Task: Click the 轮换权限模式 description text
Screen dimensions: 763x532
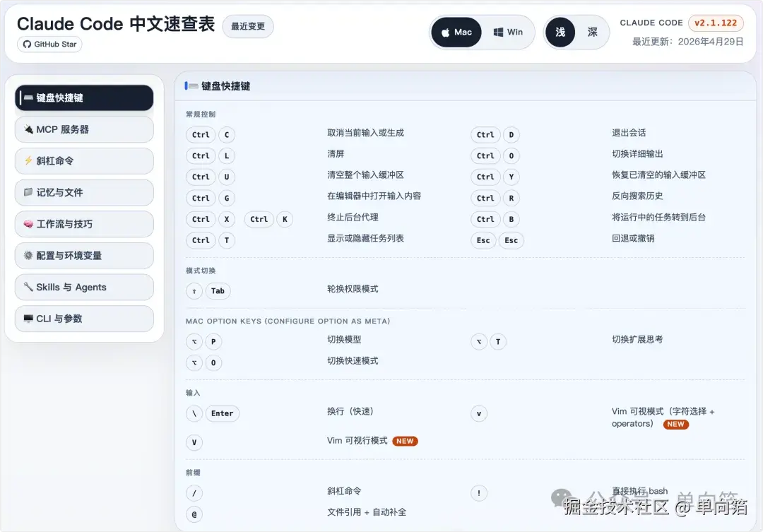Action: click(353, 289)
